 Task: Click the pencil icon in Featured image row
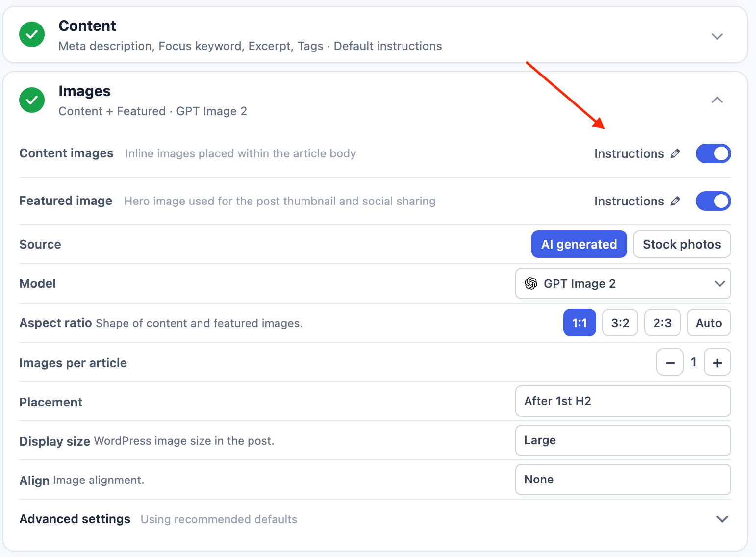675,201
